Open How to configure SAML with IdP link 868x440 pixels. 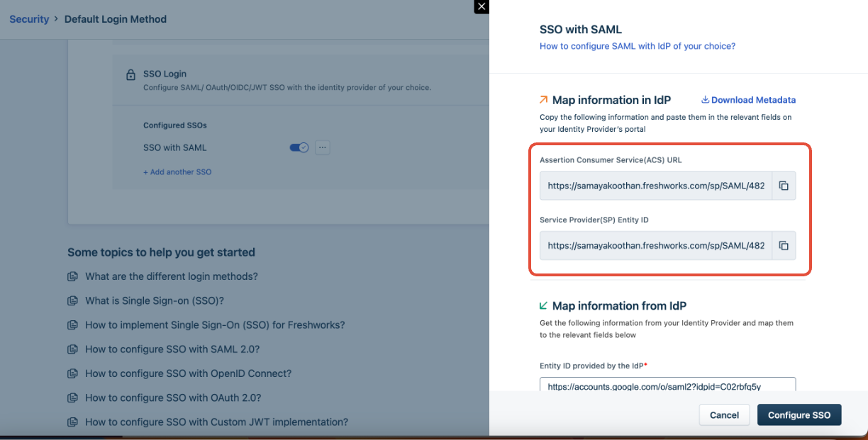(638, 46)
